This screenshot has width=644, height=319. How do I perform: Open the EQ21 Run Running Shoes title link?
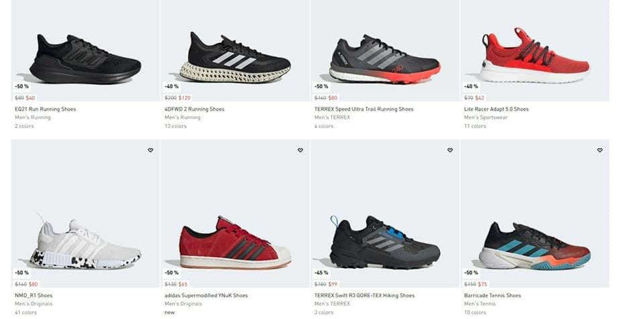click(x=45, y=109)
